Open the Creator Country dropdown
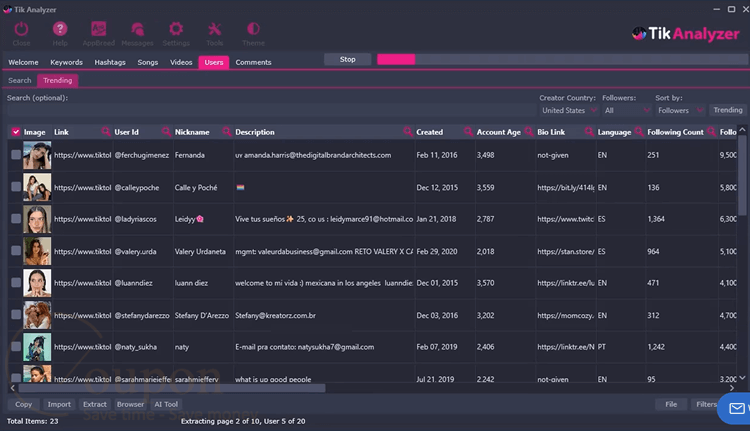The image size is (750, 431). (568, 110)
